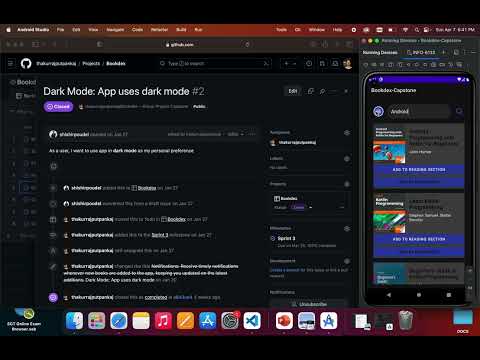Open the Android Studio menu in the menu bar
This screenshot has width=480, height=360.
coord(33,30)
